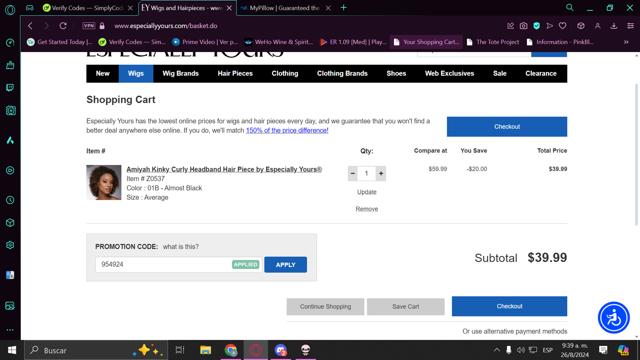Open sidebar three-dots more menu
Image resolution: width=640 pixels, height=360 pixels.
(x=10, y=330)
